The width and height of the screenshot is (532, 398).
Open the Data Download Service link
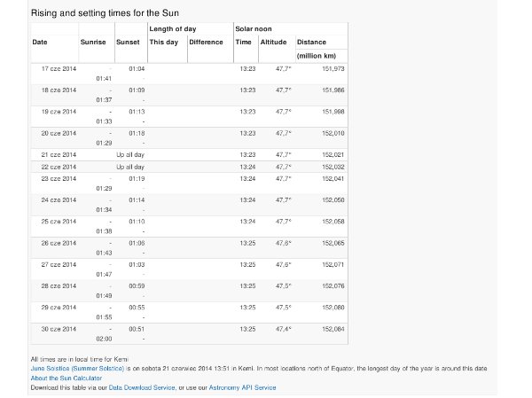(142, 387)
